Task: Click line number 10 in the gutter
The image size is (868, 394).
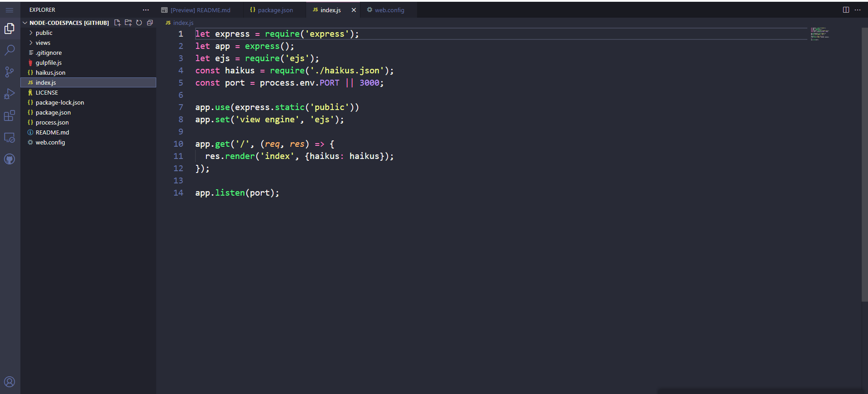Action: 178,144
